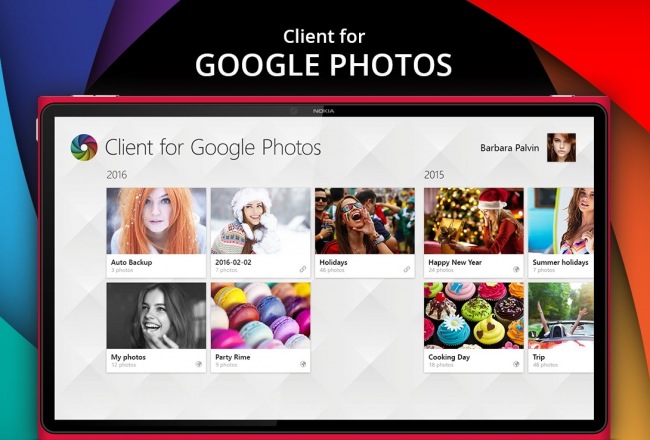Click the Barbara Palvin user name
Viewport: 650px width, 440px height.
pyautogui.click(x=509, y=148)
